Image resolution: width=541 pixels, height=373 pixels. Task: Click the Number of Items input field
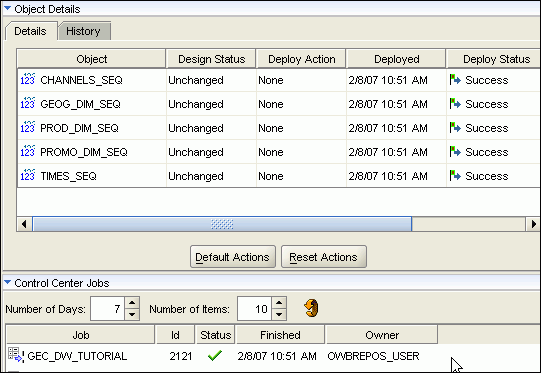pos(254,308)
